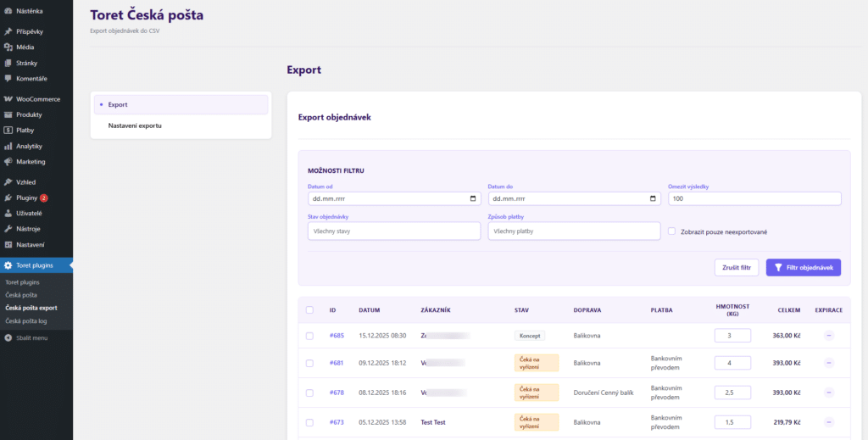This screenshot has width=868, height=440.
Task: Click expiration dash icon for order #685
Action: [829, 336]
